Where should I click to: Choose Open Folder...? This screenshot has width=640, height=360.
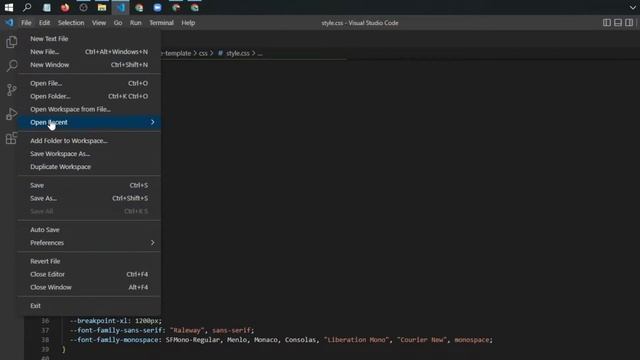[x=89, y=96]
